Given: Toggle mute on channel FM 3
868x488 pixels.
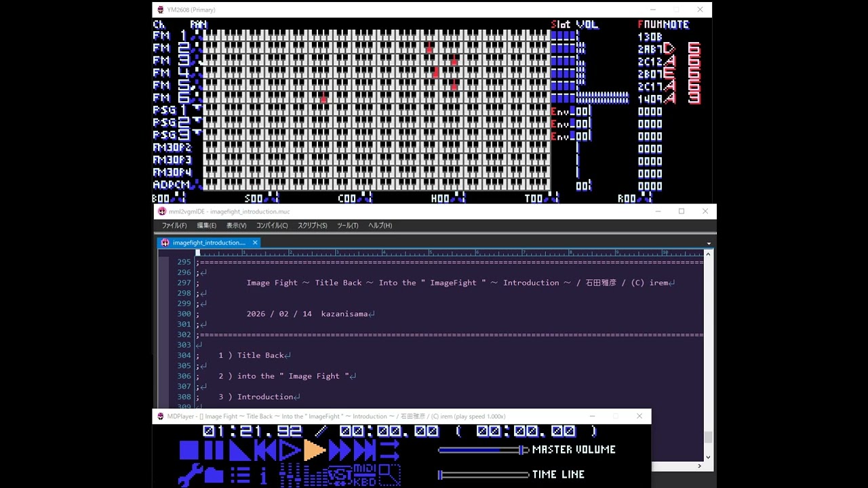Looking at the screenshot, I should (170, 60).
